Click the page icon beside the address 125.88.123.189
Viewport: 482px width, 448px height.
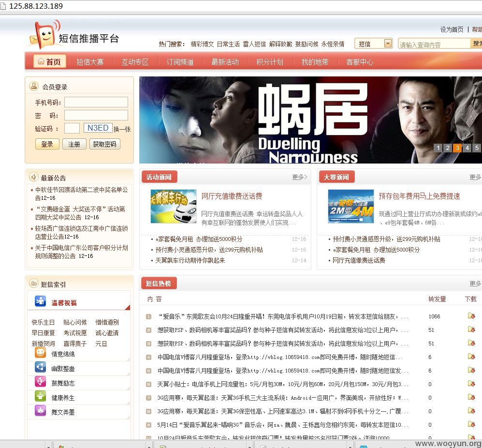tap(3, 6)
